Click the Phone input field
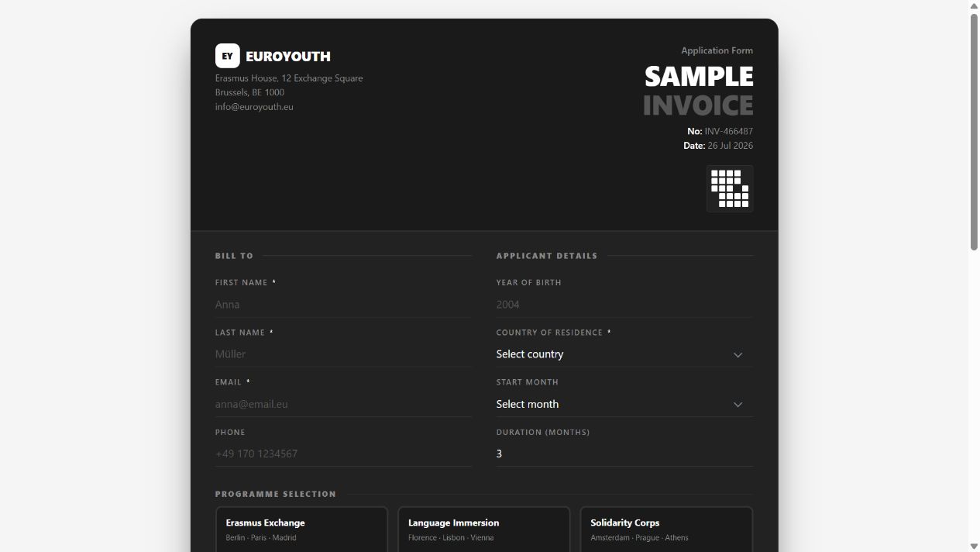980x552 pixels. [x=343, y=454]
